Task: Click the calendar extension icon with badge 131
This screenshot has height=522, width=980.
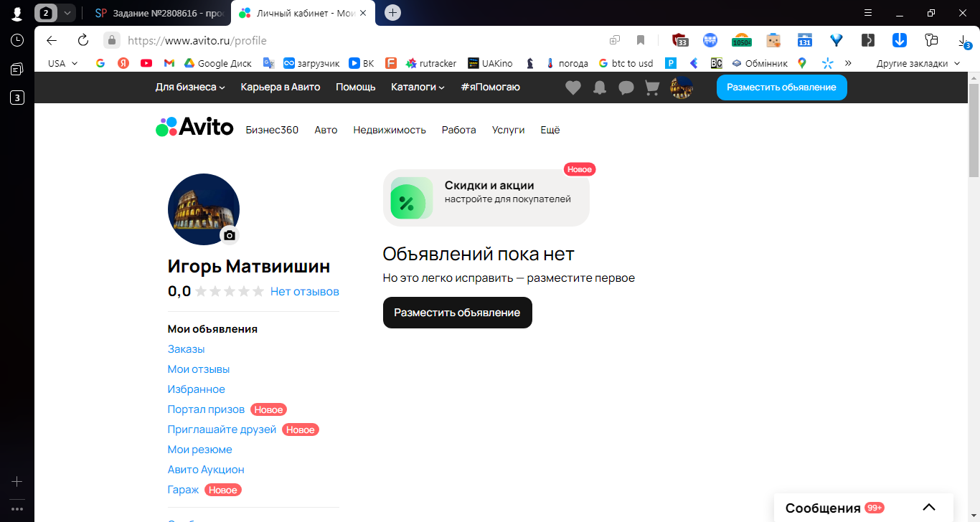Action: [x=805, y=40]
